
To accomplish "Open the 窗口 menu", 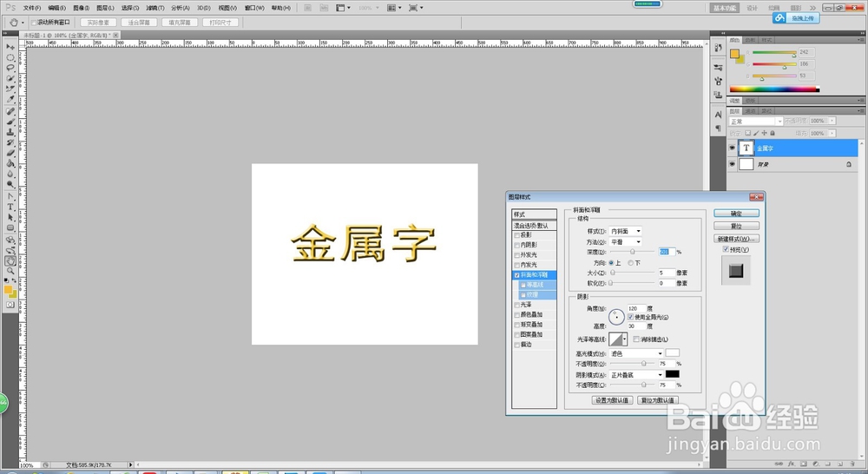I will [254, 8].
